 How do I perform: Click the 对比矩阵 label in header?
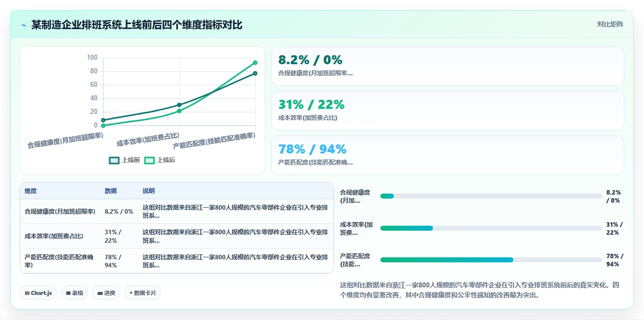[x=610, y=24]
